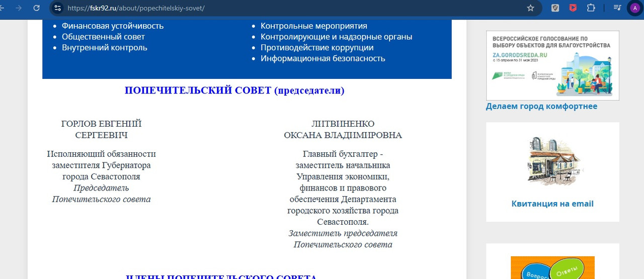
Task: Open Квитанция на email link
Action: (552, 204)
